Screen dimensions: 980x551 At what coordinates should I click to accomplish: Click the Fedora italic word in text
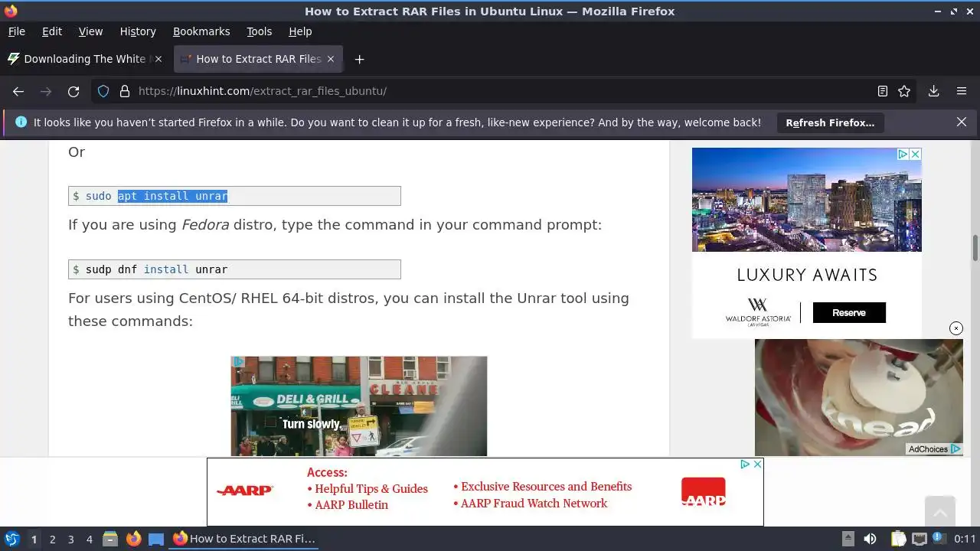pyautogui.click(x=205, y=225)
